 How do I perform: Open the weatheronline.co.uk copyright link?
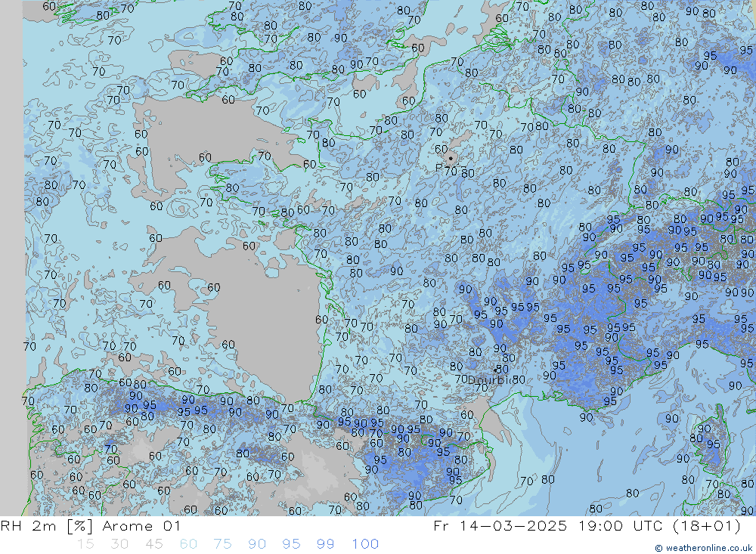[x=704, y=548]
